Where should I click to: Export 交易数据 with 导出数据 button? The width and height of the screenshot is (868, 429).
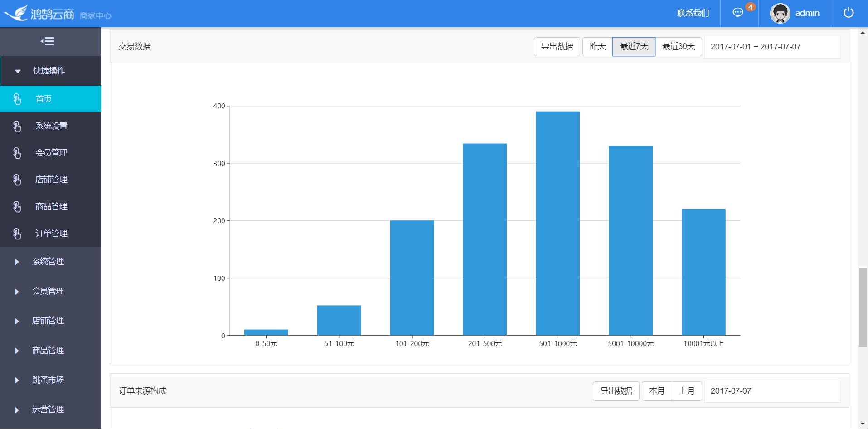tap(557, 47)
